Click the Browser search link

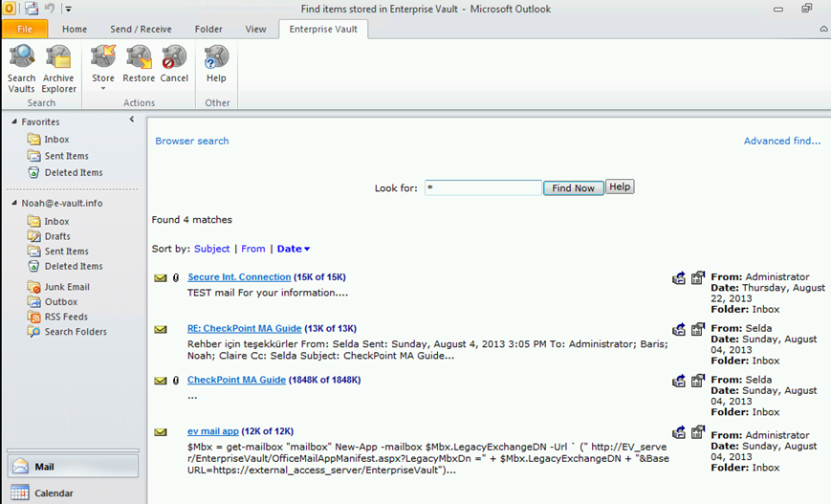pyautogui.click(x=192, y=141)
